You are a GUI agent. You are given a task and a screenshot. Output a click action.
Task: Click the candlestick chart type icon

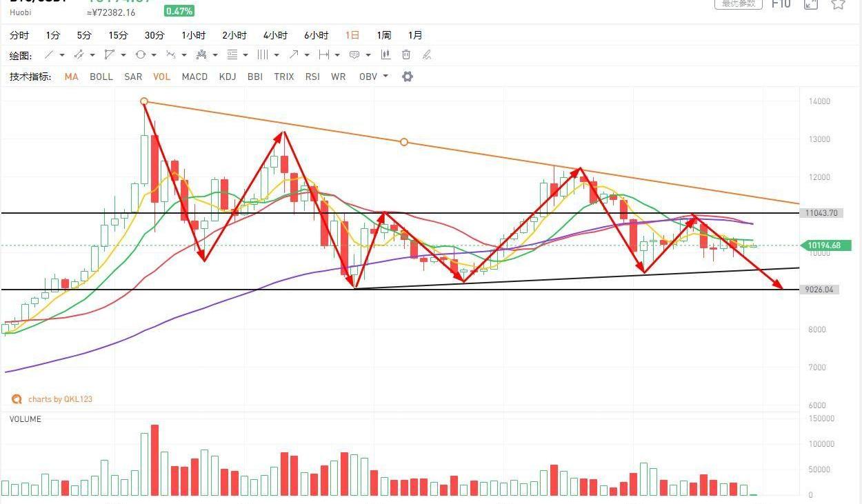click(x=385, y=55)
